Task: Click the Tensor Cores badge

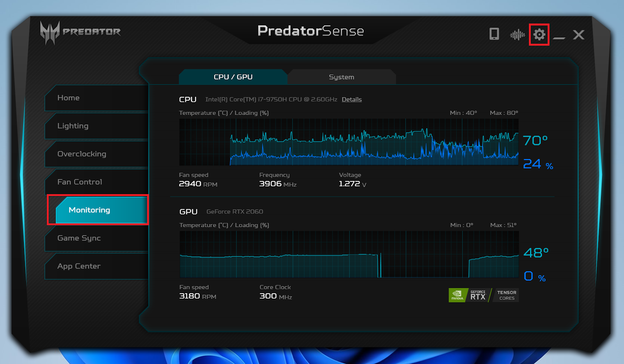Action: point(506,295)
